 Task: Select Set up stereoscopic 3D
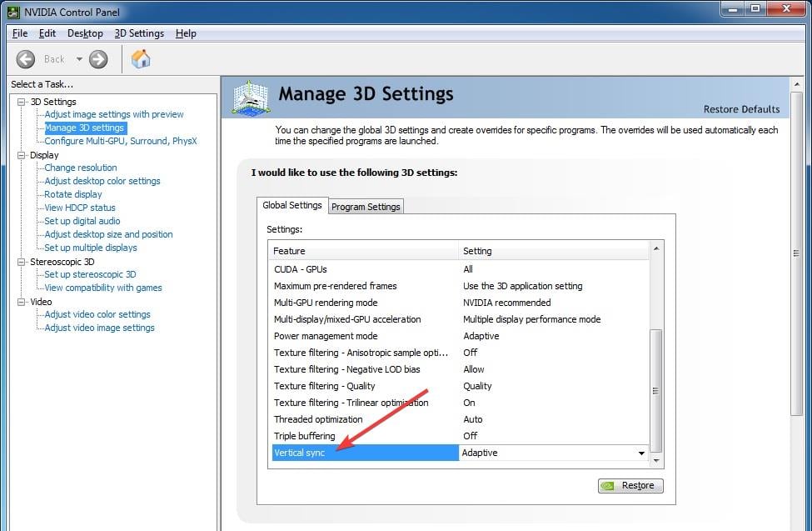coord(90,274)
